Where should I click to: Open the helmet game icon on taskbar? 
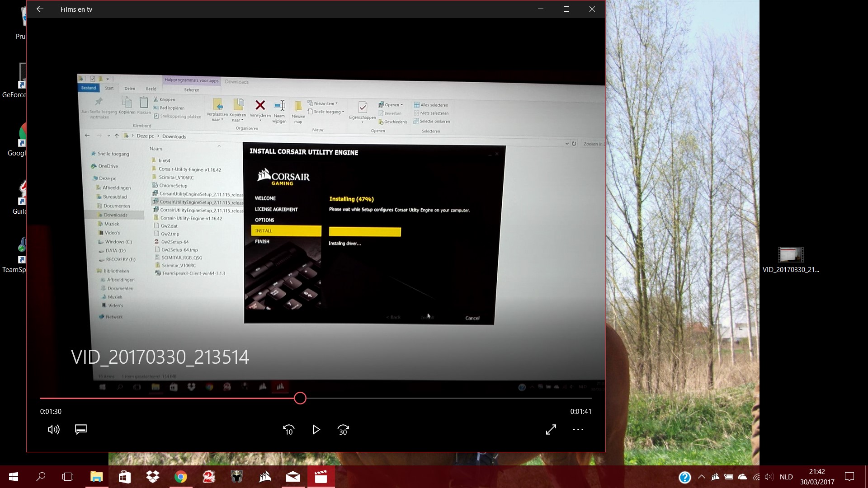click(x=237, y=477)
